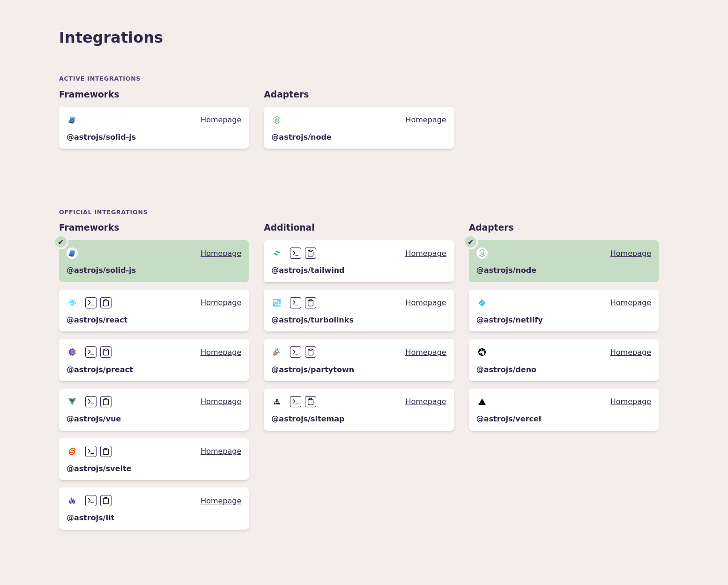Open the @astrojs/netlify Homepage link
728x585 pixels.
[631, 303]
